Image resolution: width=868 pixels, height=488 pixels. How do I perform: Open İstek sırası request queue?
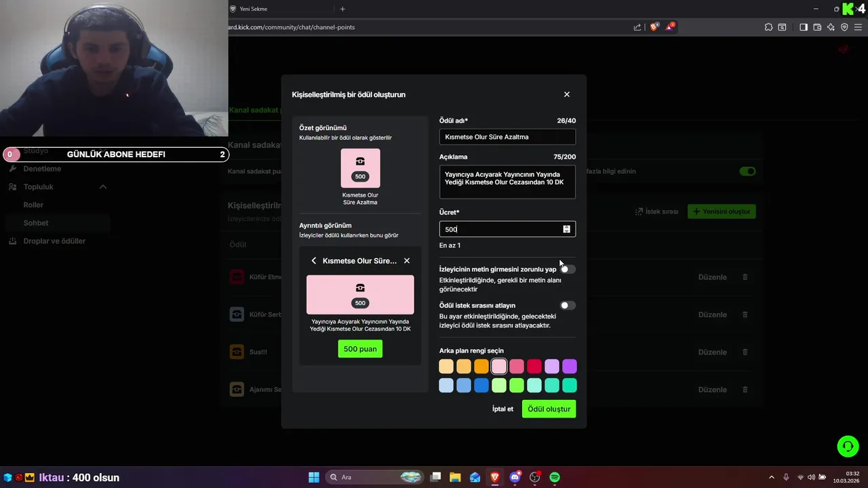[x=656, y=211]
